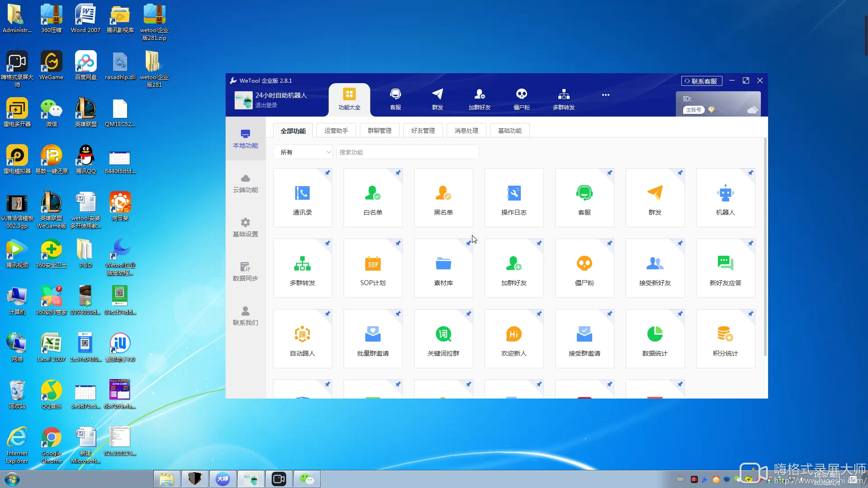Switch to the 运营助手 tab

click(336, 131)
